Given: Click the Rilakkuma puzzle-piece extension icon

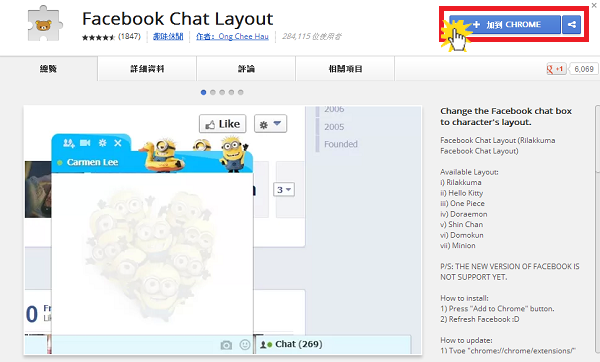Looking at the screenshot, I should point(45,23).
